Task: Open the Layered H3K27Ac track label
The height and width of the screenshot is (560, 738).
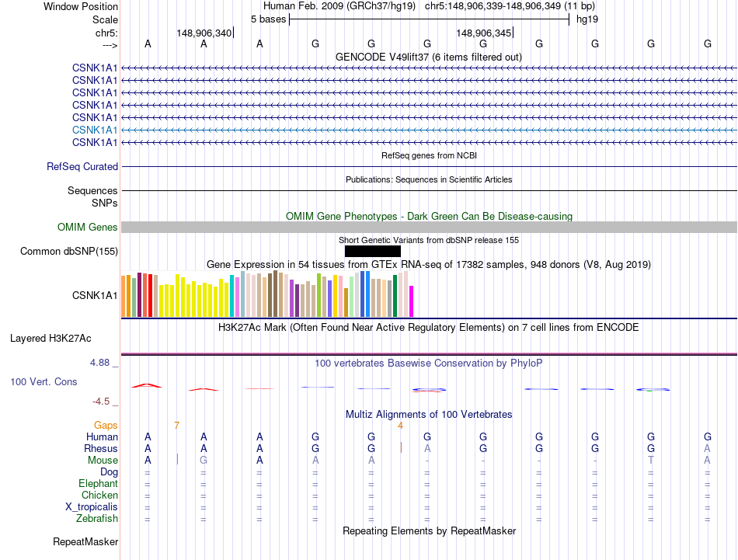Action: pos(50,339)
